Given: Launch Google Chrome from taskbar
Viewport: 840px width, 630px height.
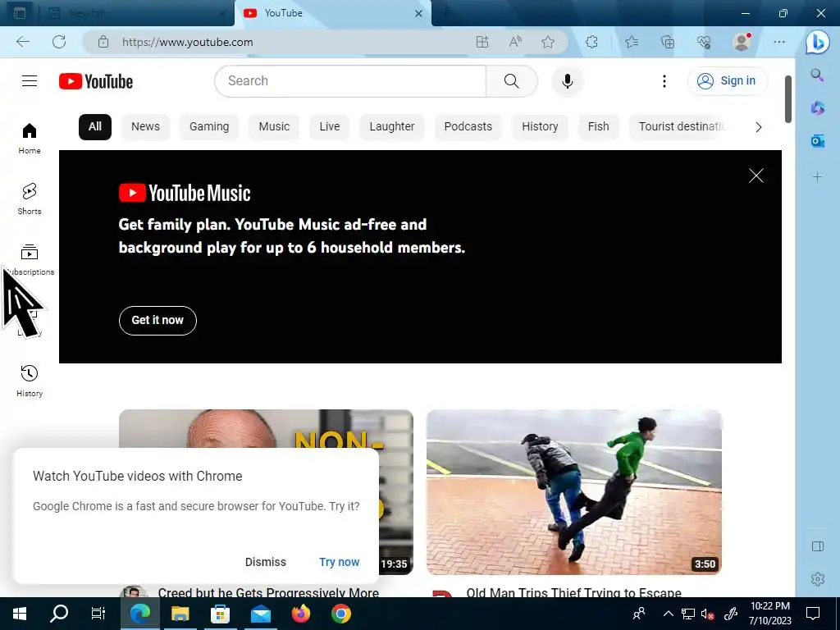Looking at the screenshot, I should point(340,614).
